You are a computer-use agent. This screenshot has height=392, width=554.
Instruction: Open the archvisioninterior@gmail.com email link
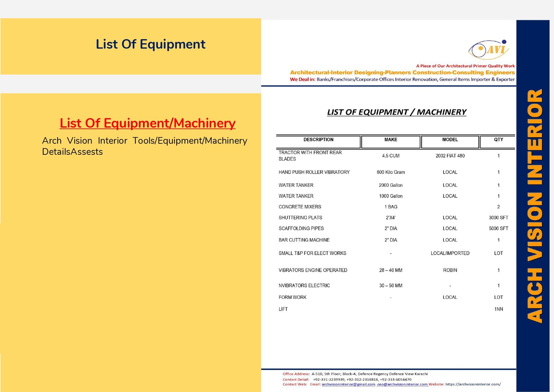pyautogui.click(x=348, y=384)
